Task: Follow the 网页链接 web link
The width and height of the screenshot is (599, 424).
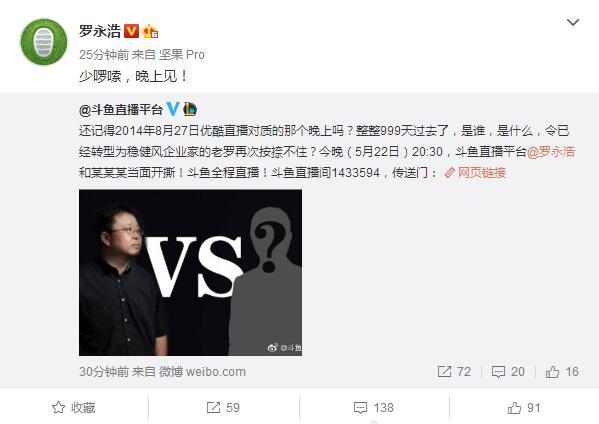Action: pyautogui.click(x=475, y=173)
